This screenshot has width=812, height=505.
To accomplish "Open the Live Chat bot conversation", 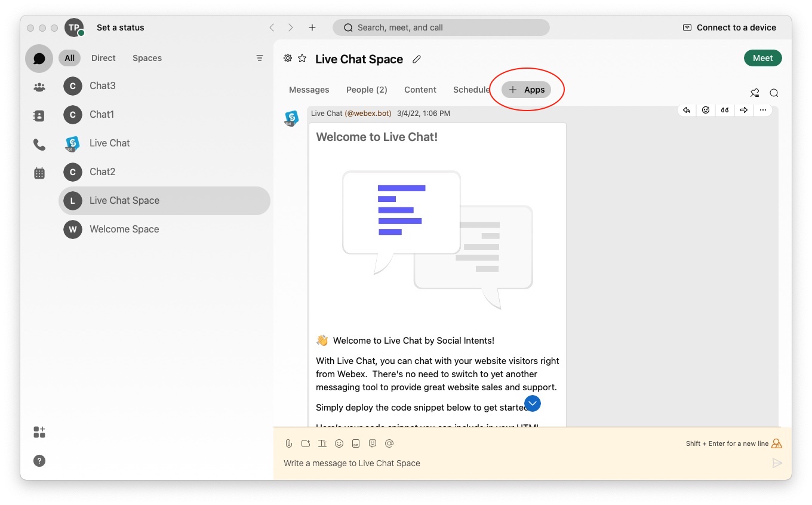I will (x=165, y=143).
